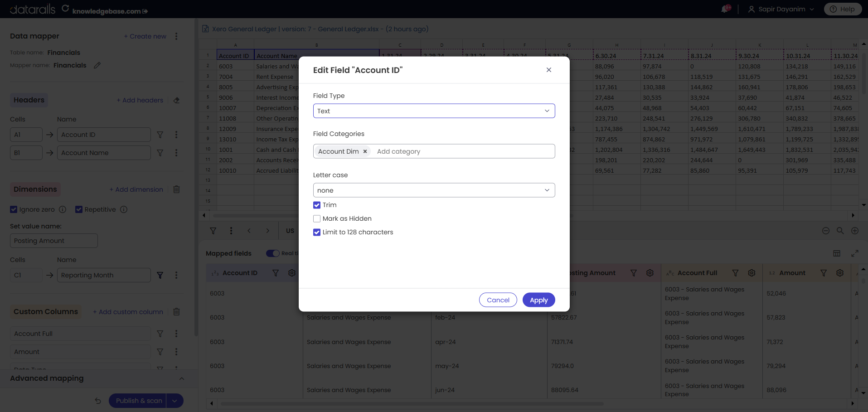Open the Letter case dropdown
This screenshot has height=412, width=868.
[434, 190]
